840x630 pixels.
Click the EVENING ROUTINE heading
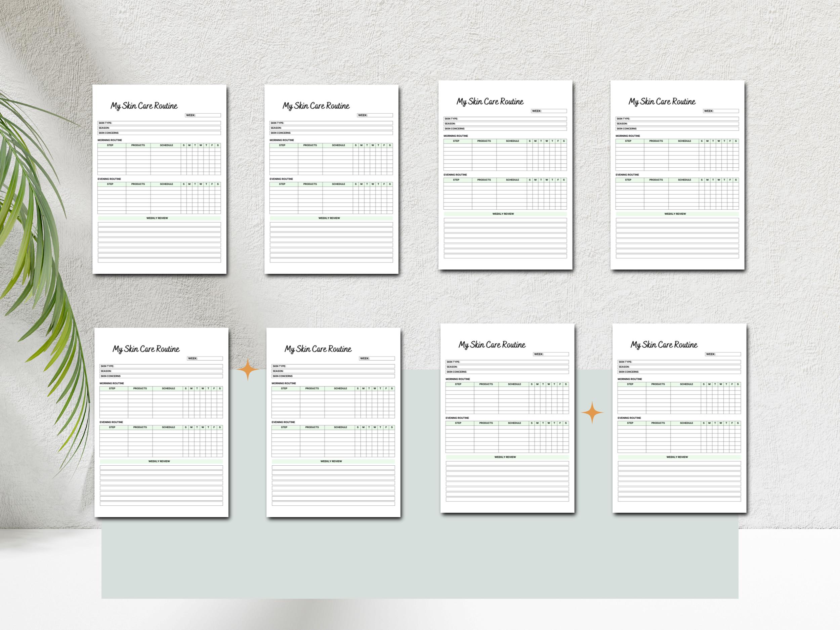tap(109, 179)
